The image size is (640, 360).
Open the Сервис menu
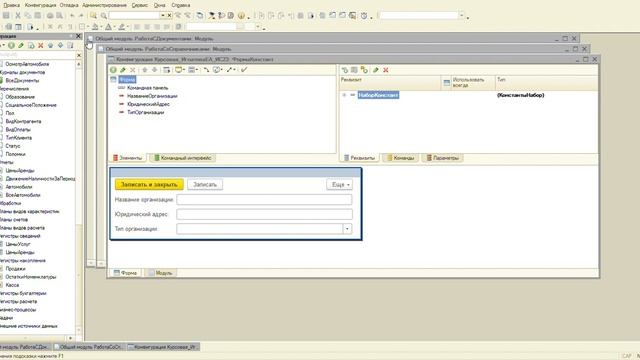[x=140, y=5]
